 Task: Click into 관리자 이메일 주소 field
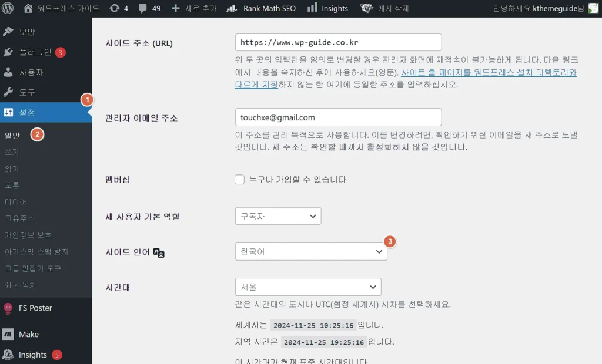tap(338, 117)
